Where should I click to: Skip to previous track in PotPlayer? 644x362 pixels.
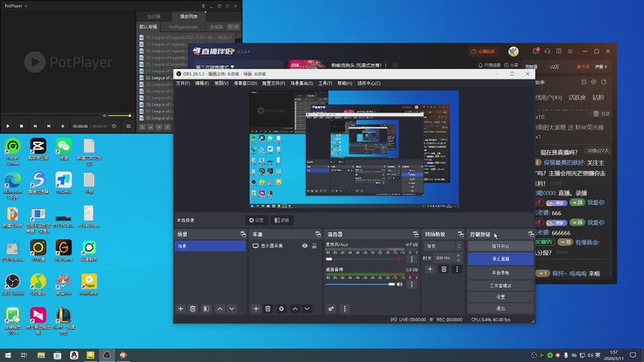[x=35, y=126]
